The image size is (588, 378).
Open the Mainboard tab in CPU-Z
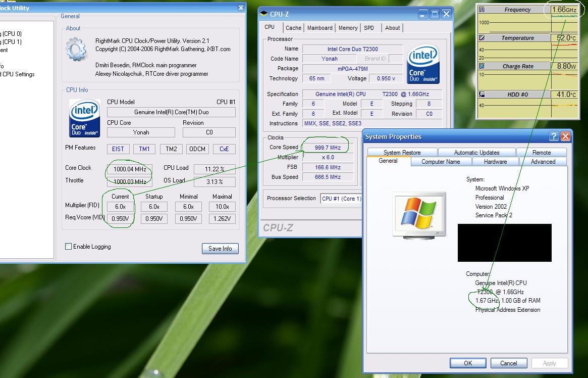(x=320, y=28)
